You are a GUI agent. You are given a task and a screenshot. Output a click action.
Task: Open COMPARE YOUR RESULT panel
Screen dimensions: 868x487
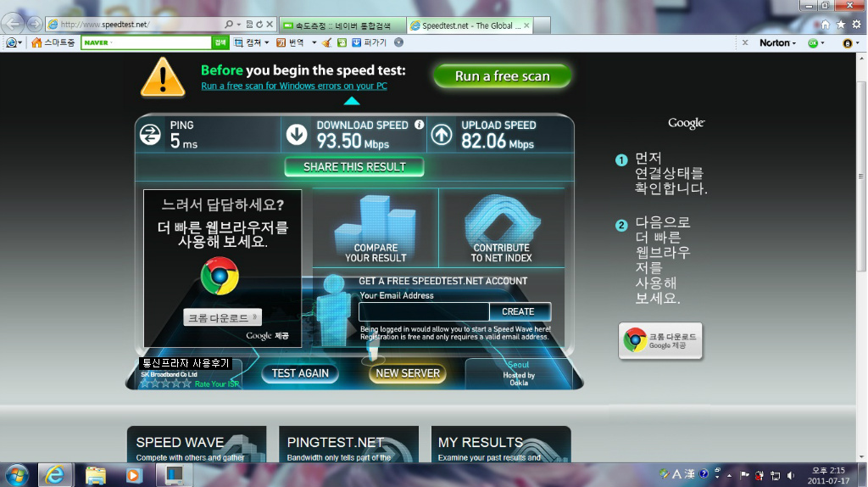pos(376,228)
